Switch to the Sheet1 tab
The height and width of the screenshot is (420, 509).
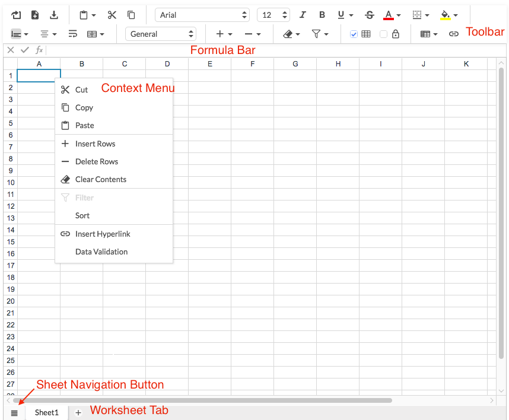pyautogui.click(x=47, y=412)
